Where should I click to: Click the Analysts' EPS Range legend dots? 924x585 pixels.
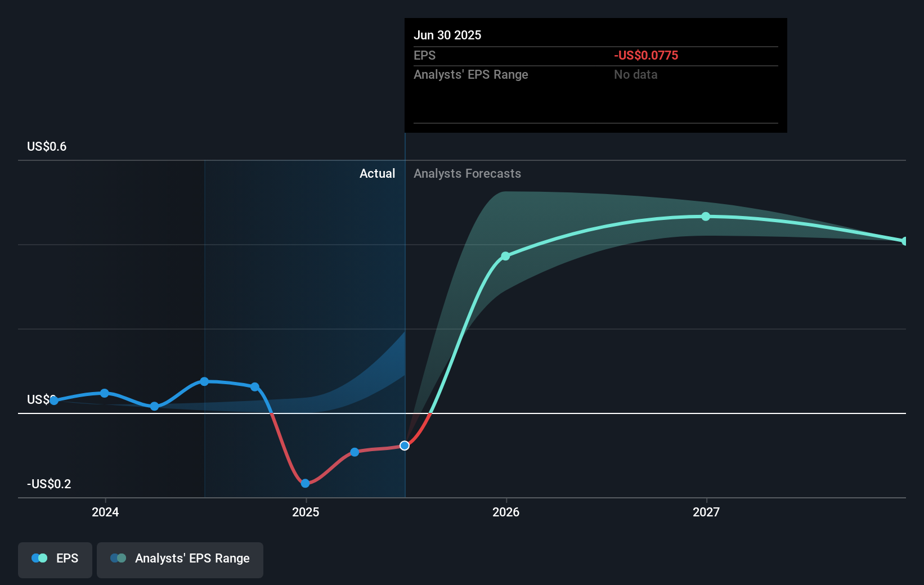coord(118,558)
